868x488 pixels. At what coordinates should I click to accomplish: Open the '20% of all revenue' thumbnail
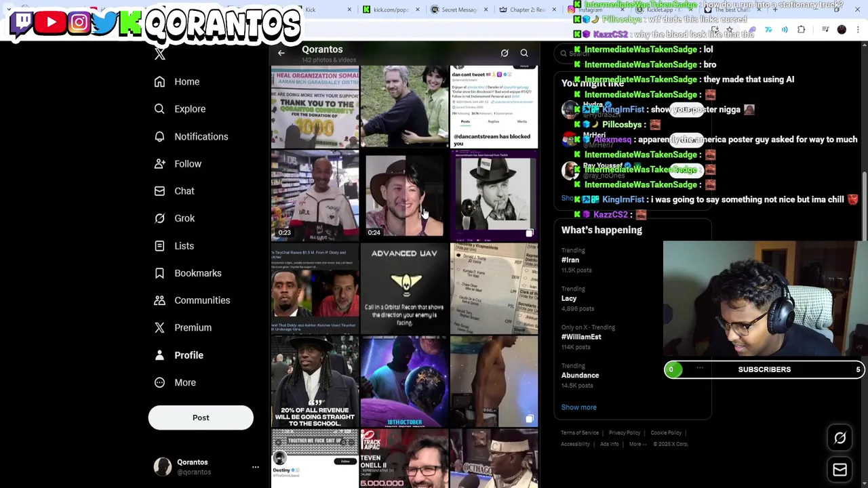tap(315, 381)
